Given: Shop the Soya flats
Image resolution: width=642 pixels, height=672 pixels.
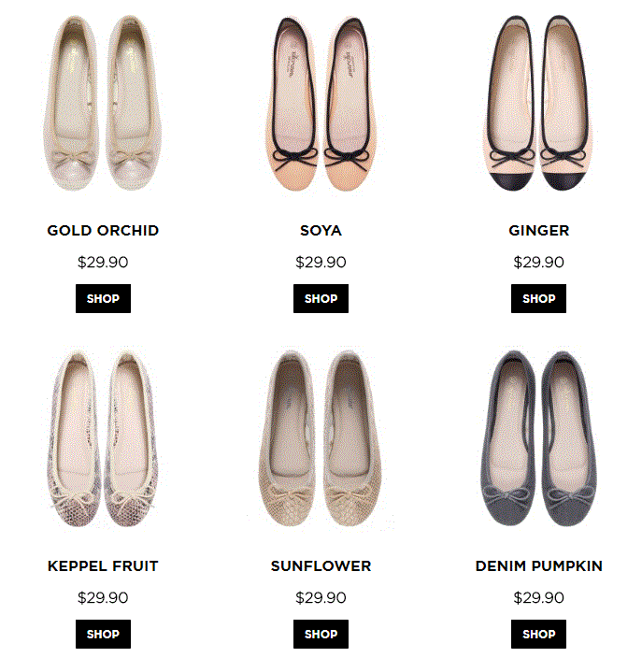Looking at the screenshot, I should (x=321, y=298).
